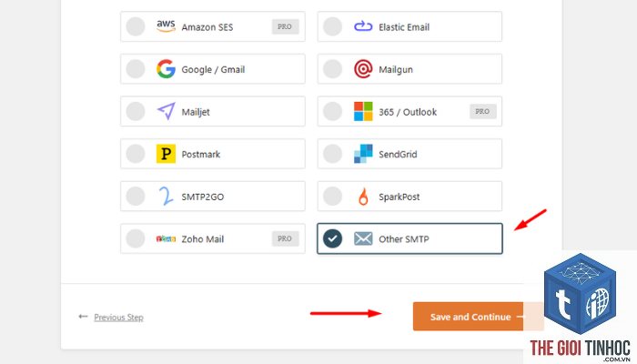Click the SparkPost label text
This screenshot has width=637, height=364.
[x=399, y=197]
